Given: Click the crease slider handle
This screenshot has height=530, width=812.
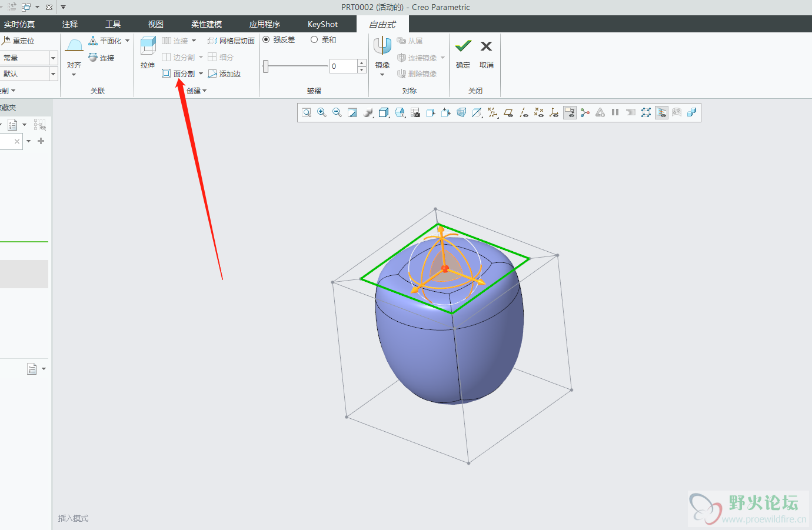Looking at the screenshot, I should (x=265, y=66).
